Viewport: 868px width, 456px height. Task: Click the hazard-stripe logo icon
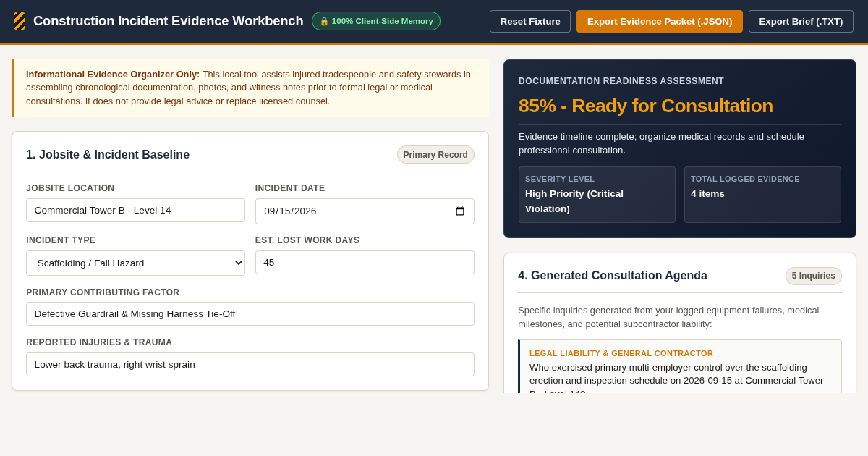coord(20,21)
